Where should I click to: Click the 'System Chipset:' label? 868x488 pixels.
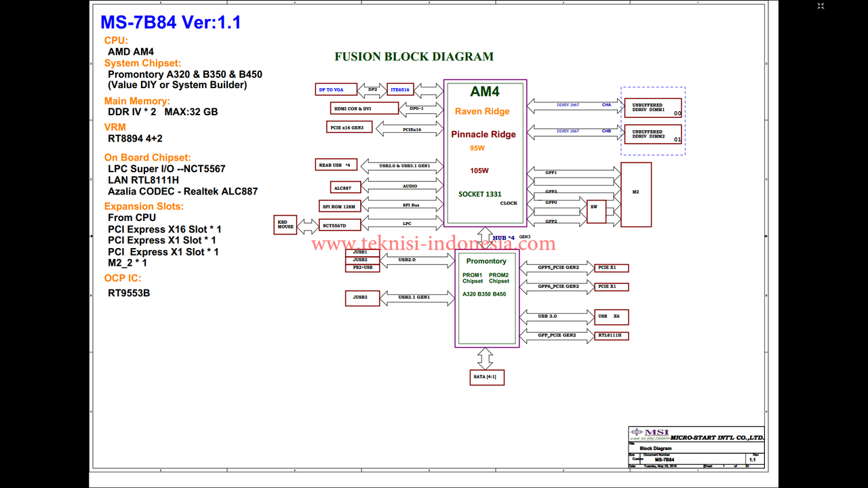(142, 63)
